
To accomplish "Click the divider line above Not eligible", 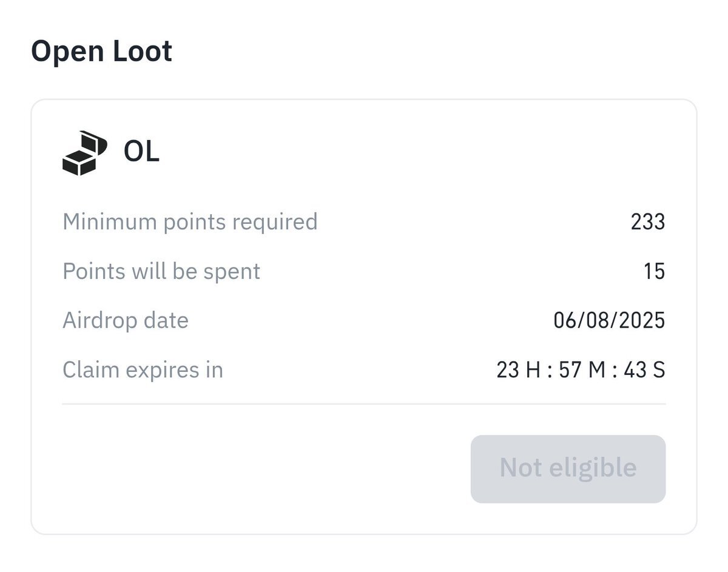I will coord(364,403).
